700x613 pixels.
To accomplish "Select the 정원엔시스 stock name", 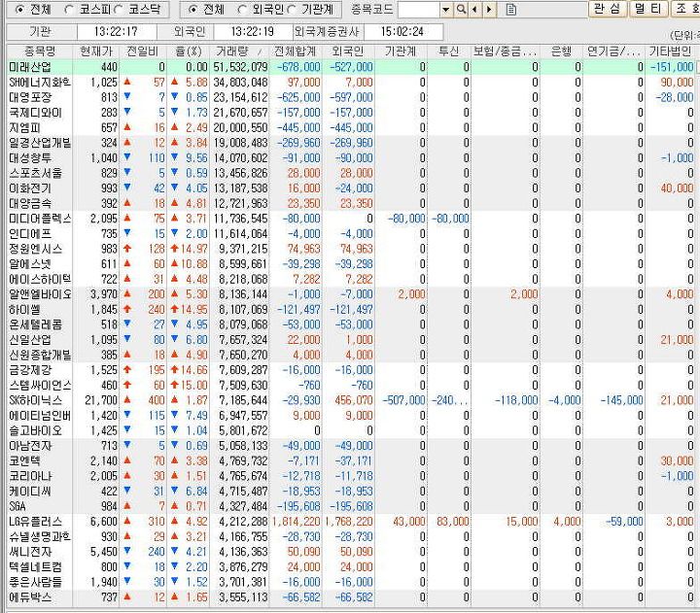I will 35,249.
